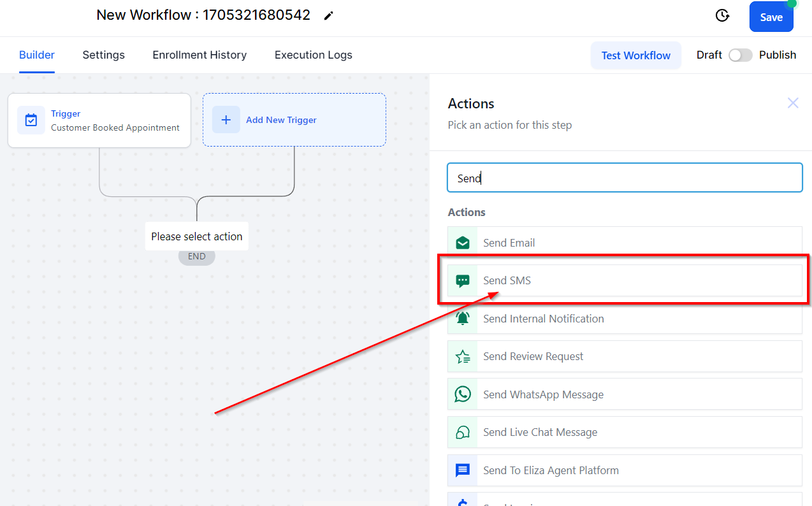The image size is (812, 506).
Task: Select Send Review Request action
Action: (x=625, y=356)
